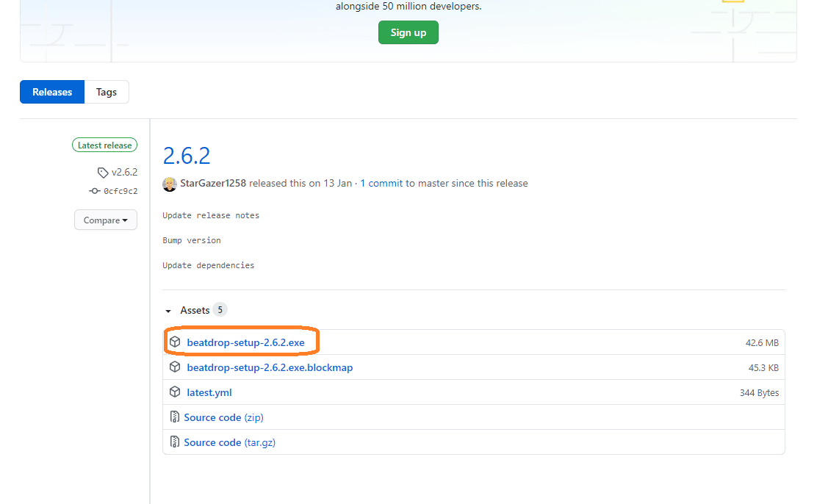Screen dimensions: 817x504
Task: Click package icon beside latest.yml
Action: point(175,392)
